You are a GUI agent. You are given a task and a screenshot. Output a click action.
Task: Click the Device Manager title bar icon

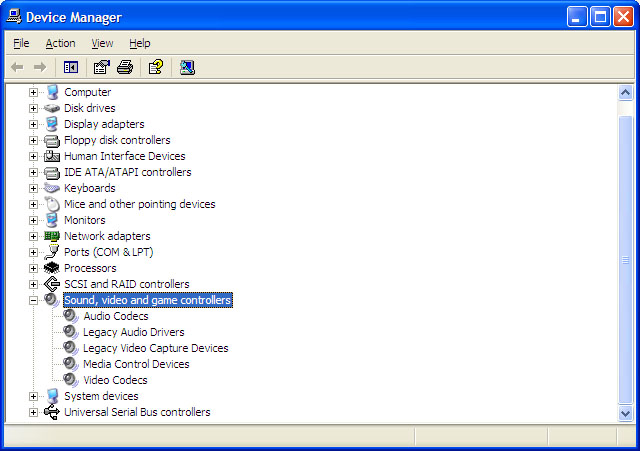point(13,17)
